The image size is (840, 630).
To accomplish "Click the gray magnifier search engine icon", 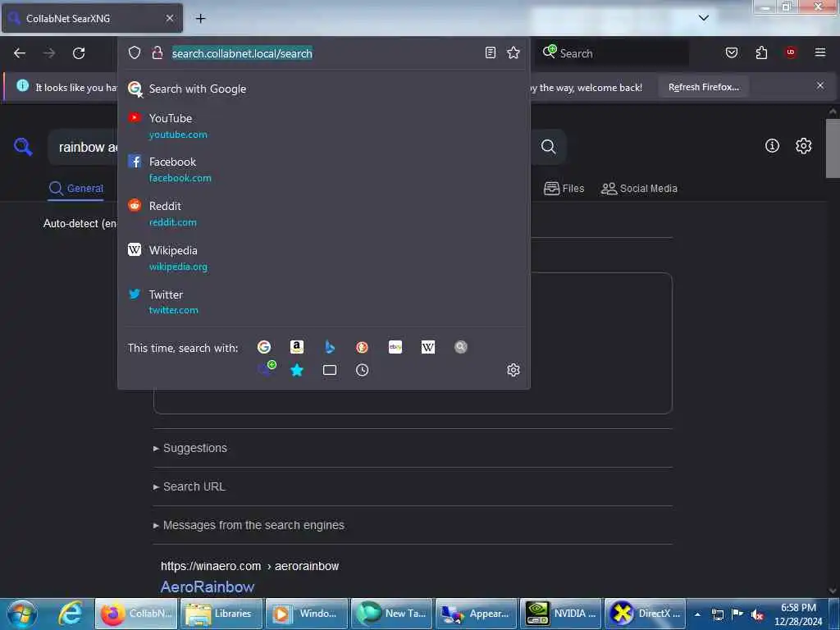I will (x=461, y=347).
